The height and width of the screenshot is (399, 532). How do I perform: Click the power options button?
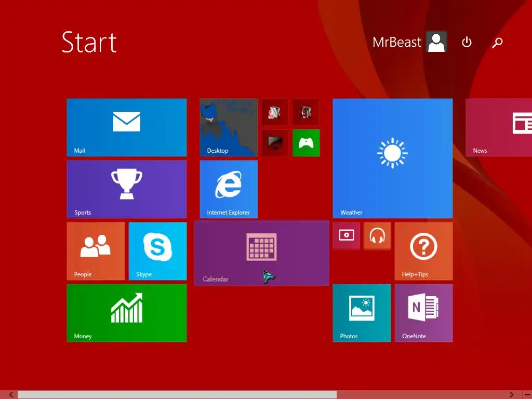click(x=467, y=43)
